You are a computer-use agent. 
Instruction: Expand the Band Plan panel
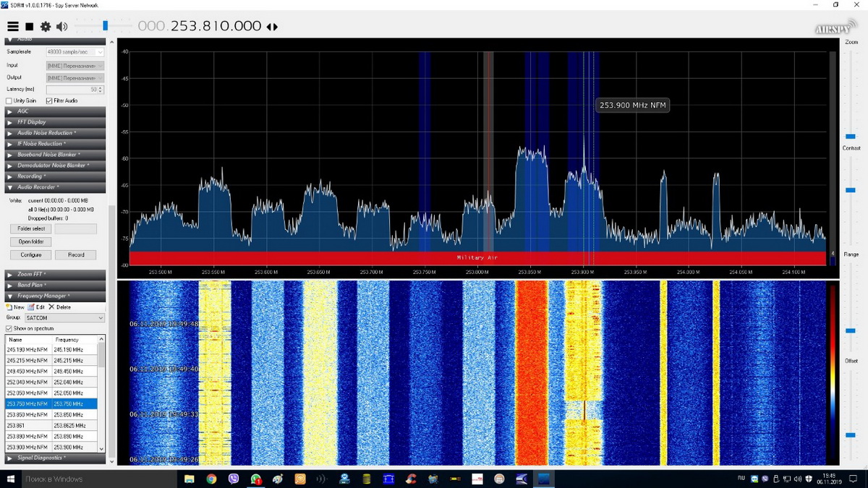[x=55, y=286]
